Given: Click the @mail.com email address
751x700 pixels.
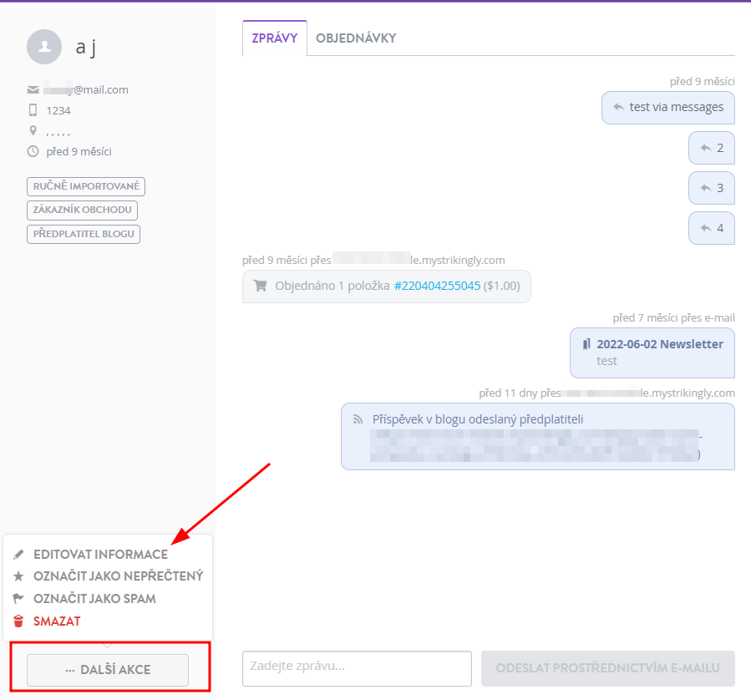Looking at the screenshot, I should click(86, 89).
